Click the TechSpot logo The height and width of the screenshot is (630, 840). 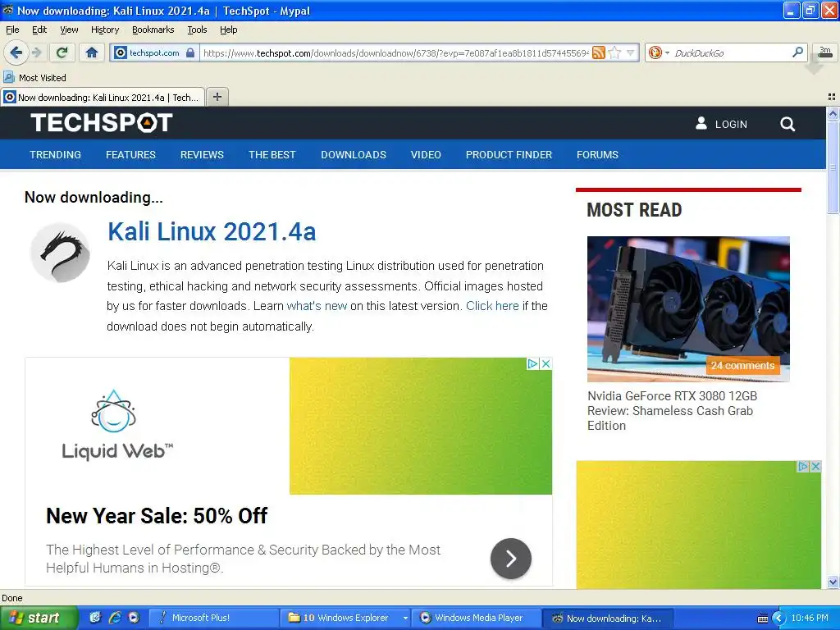click(101, 123)
